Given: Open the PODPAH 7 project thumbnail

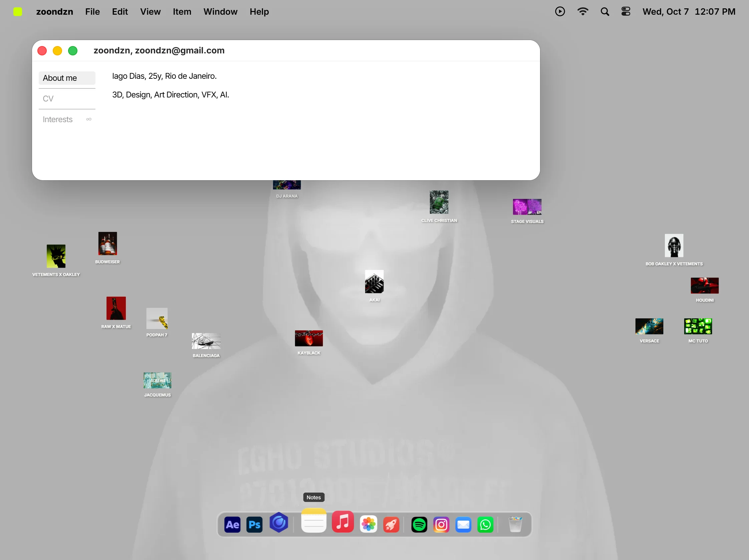Looking at the screenshot, I should 157,318.
